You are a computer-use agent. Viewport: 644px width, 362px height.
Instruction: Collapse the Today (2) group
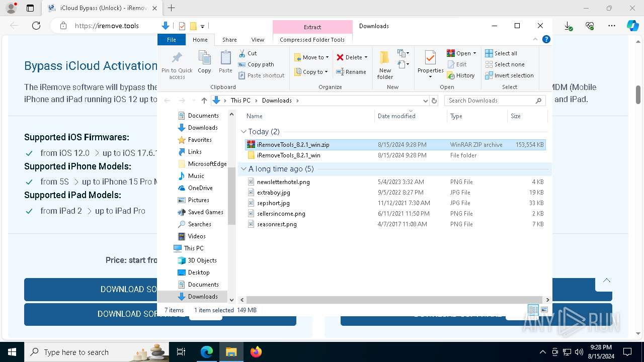pyautogui.click(x=244, y=132)
